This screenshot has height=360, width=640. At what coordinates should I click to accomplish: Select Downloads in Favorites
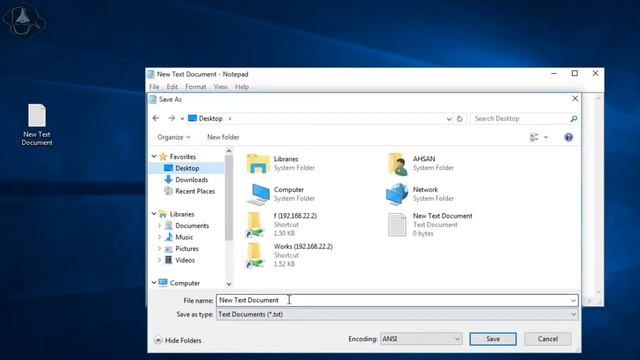tap(191, 180)
